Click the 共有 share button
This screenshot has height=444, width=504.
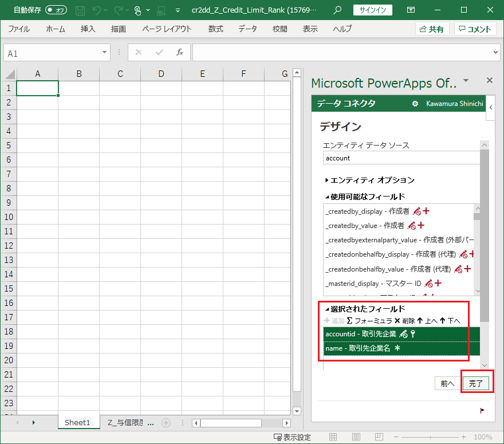click(x=432, y=29)
